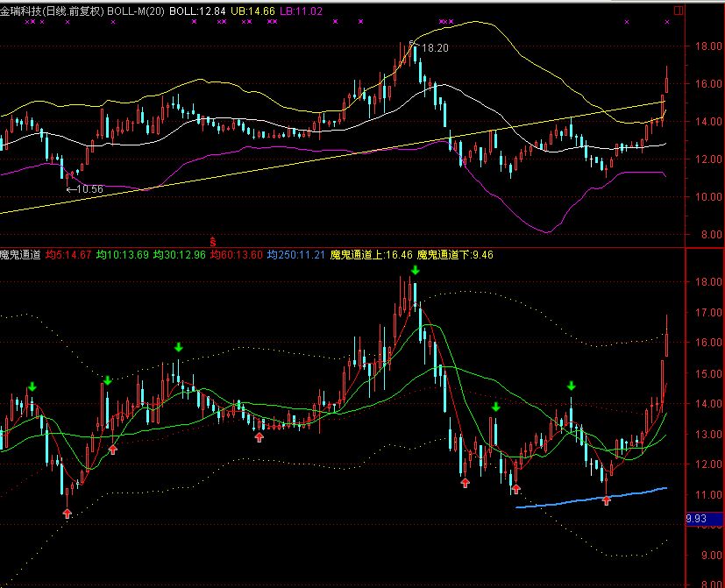Select the stock title 金瑞科技(日线.前复权)
This screenshot has width=725, height=588.
click(x=52, y=11)
